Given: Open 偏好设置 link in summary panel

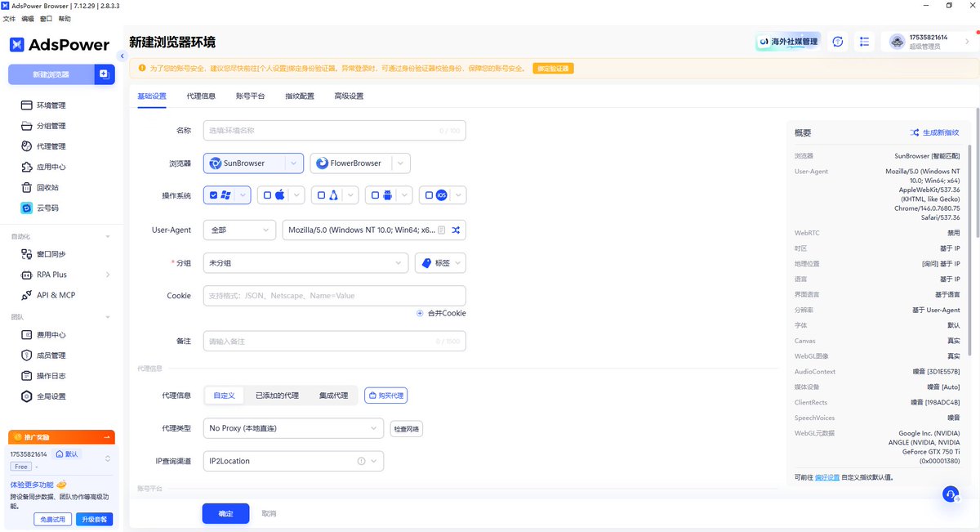Looking at the screenshot, I should [x=826, y=476].
